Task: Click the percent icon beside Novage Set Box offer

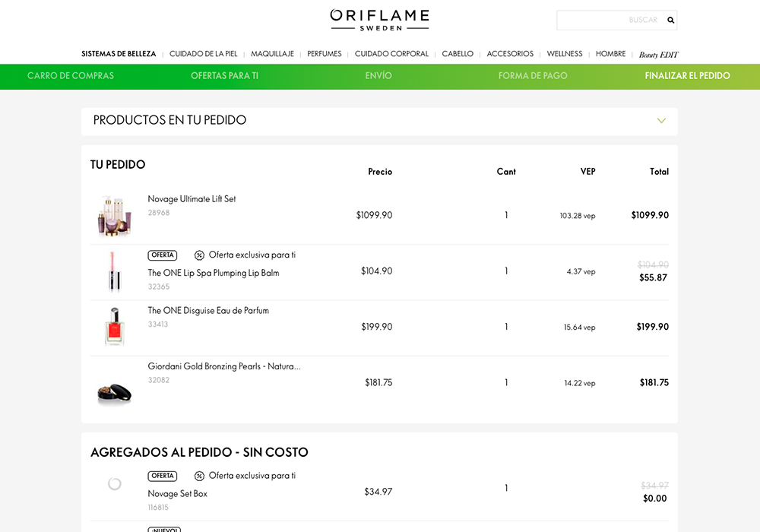Action: pos(199,477)
